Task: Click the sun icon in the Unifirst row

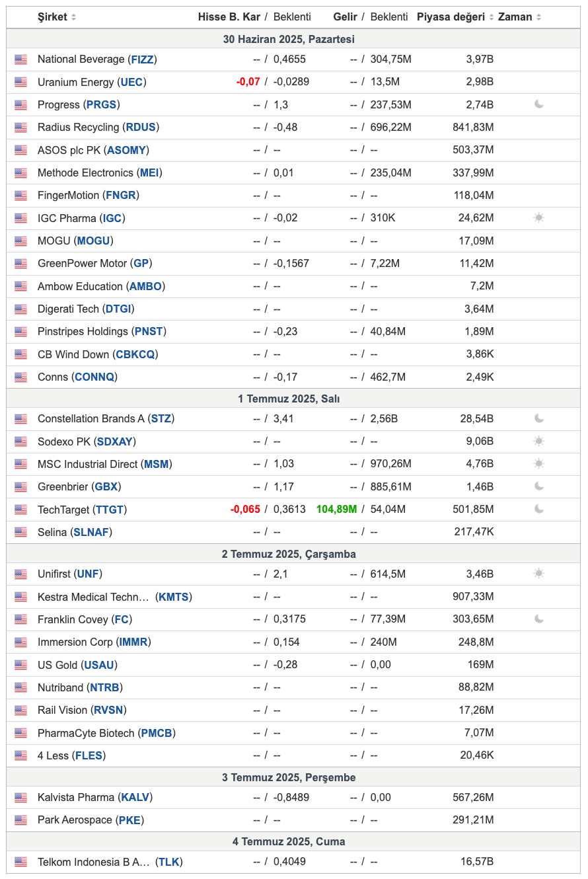Action: [539, 574]
